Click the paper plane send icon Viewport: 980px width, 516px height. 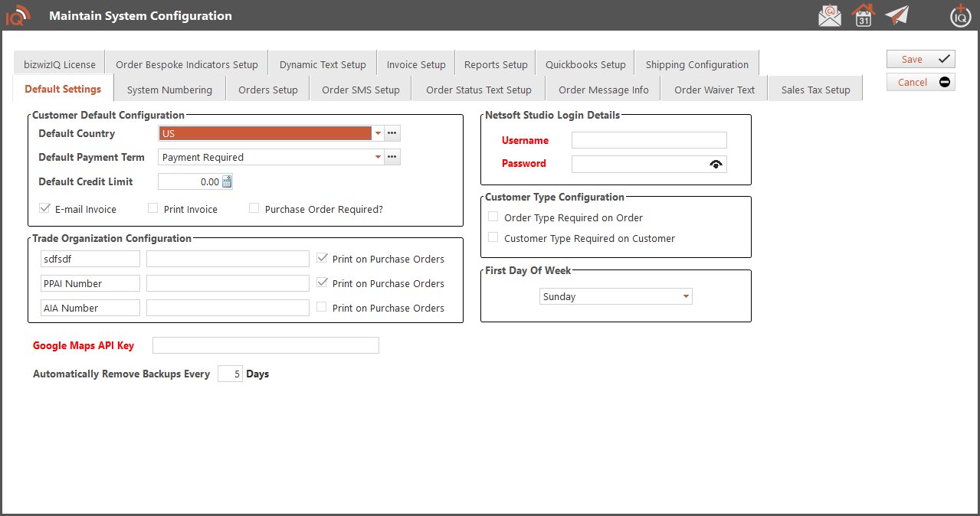coord(896,15)
